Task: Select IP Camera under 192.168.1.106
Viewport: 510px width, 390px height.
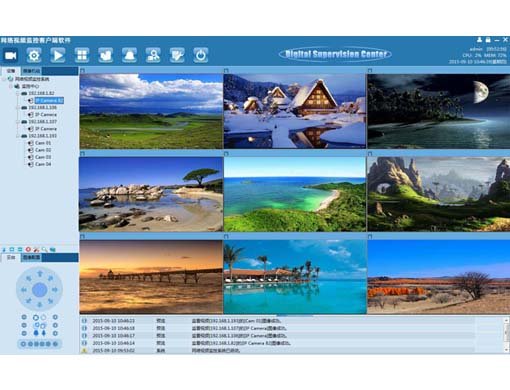Action: point(46,114)
